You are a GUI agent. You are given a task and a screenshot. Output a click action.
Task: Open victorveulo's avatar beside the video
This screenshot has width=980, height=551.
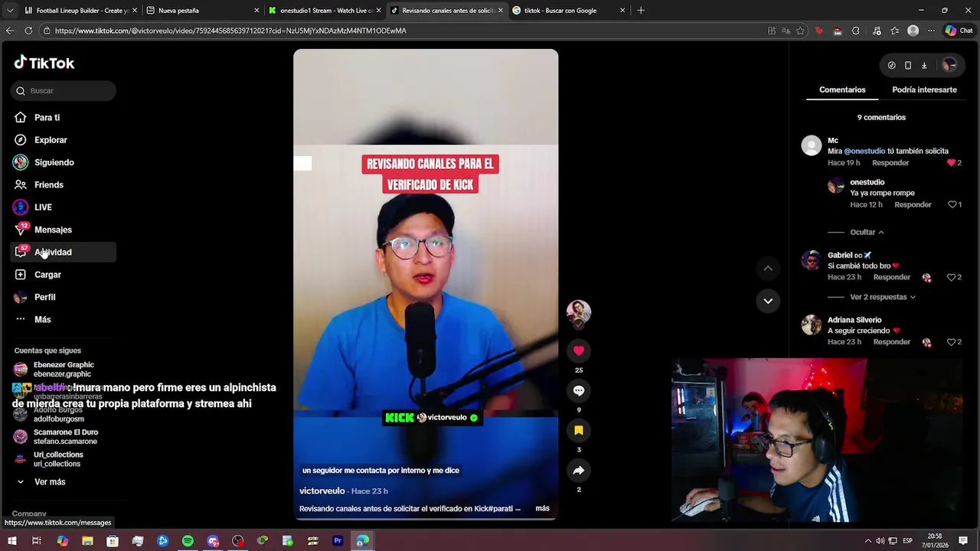tap(579, 311)
